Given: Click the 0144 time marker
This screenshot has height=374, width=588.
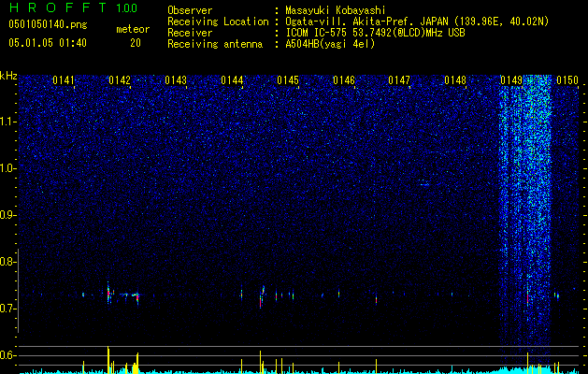Looking at the screenshot, I should click(x=232, y=79).
